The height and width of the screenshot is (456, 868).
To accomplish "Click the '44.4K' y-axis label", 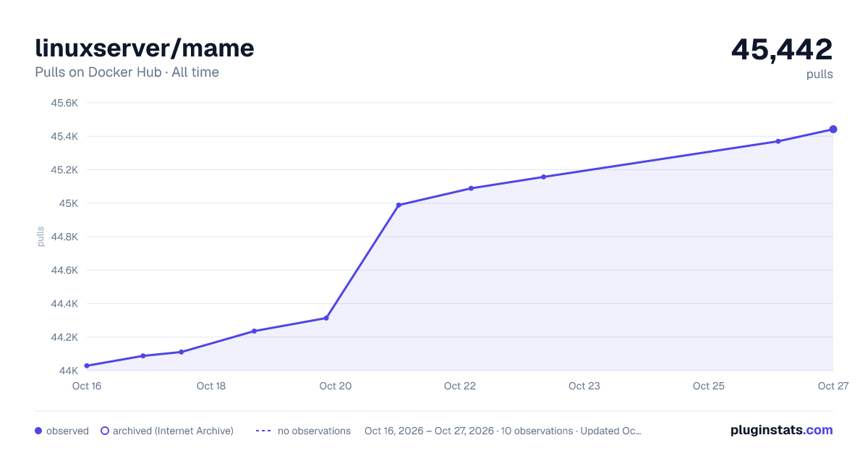I will 64,304.
